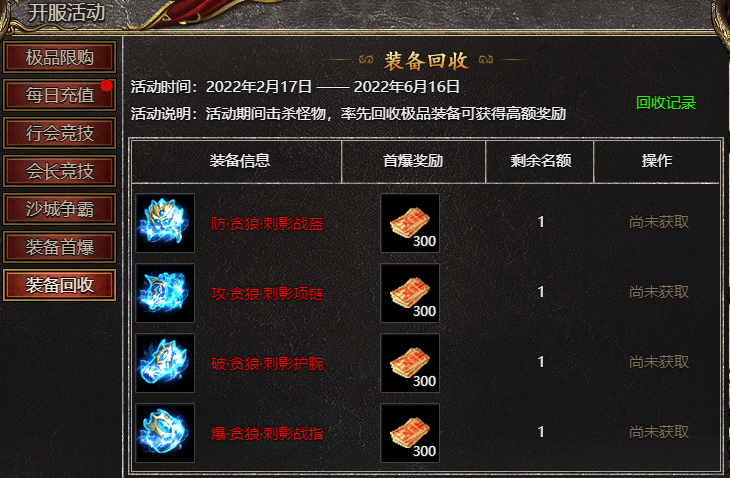Click the 破·贪狼·刺影护腕 bracer icon
The width and height of the screenshot is (730, 478).
[x=165, y=363]
